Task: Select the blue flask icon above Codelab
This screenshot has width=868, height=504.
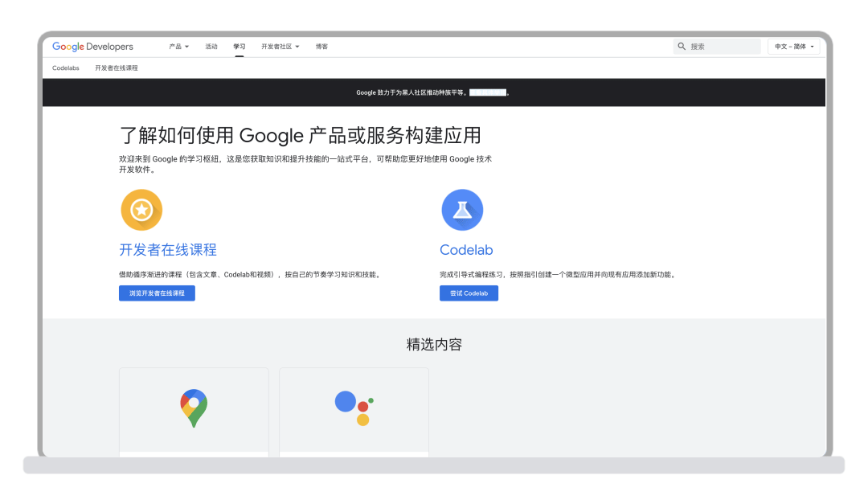Action: coord(462,210)
